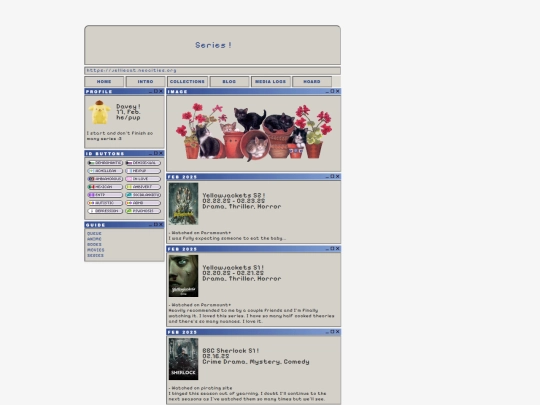Open the HOME navigation tab
540x405 pixels.
[104, 82]
